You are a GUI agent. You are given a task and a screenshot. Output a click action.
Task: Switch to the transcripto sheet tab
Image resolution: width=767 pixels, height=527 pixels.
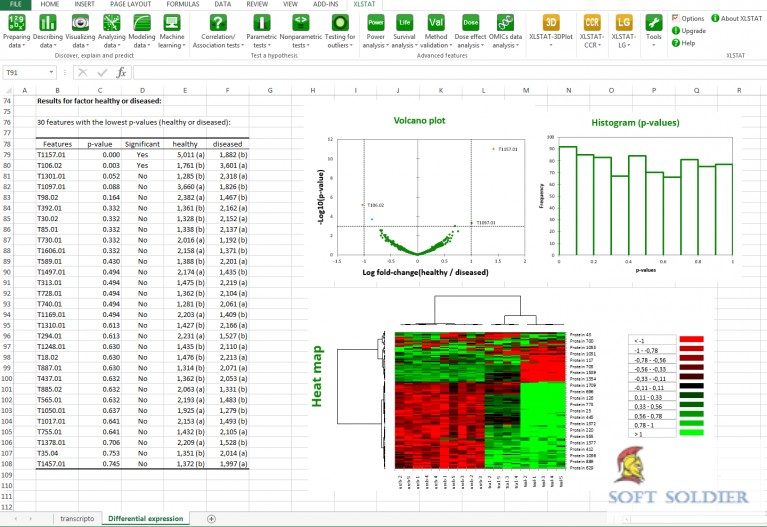[x=77, y=519]
